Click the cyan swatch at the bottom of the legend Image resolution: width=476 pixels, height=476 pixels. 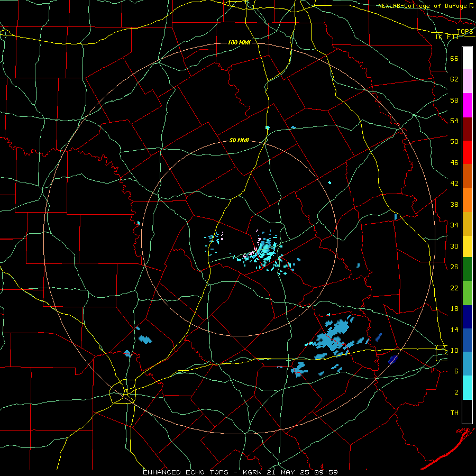tap(467, 388)
